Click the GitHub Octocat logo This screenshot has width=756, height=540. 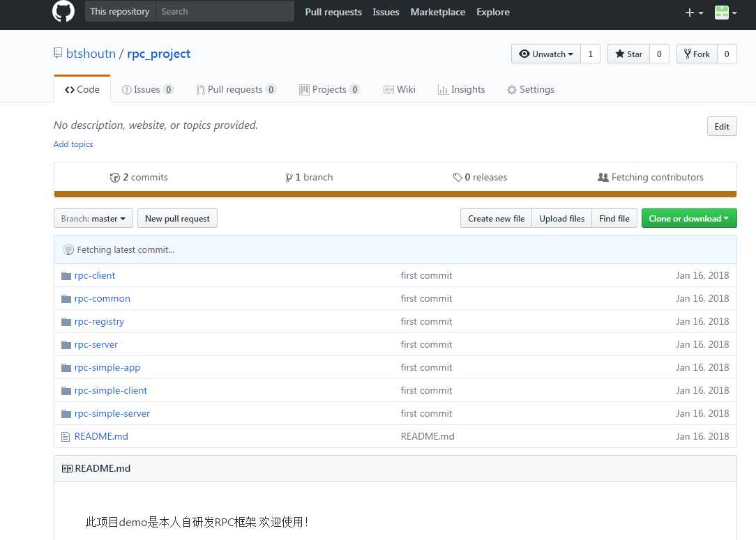point(63,12)
